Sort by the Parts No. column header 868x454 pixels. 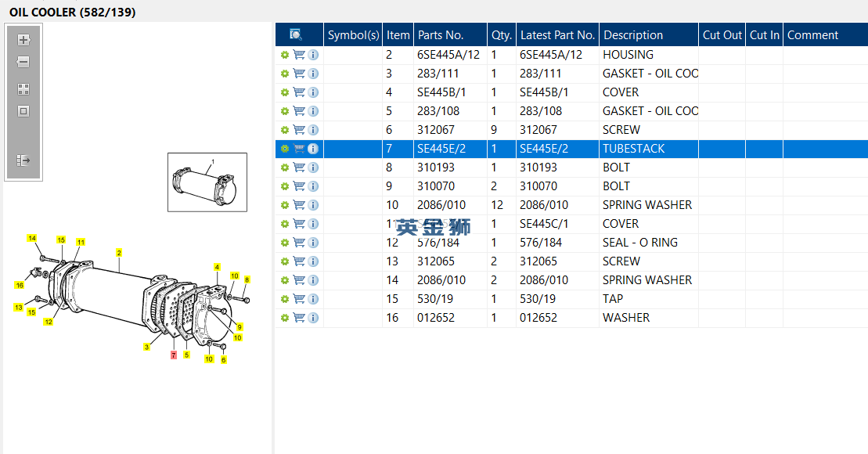point(441,35)
